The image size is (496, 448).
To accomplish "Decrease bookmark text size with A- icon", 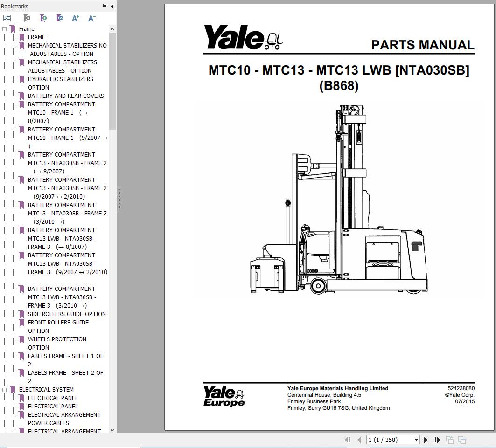I will coord(91,18).
